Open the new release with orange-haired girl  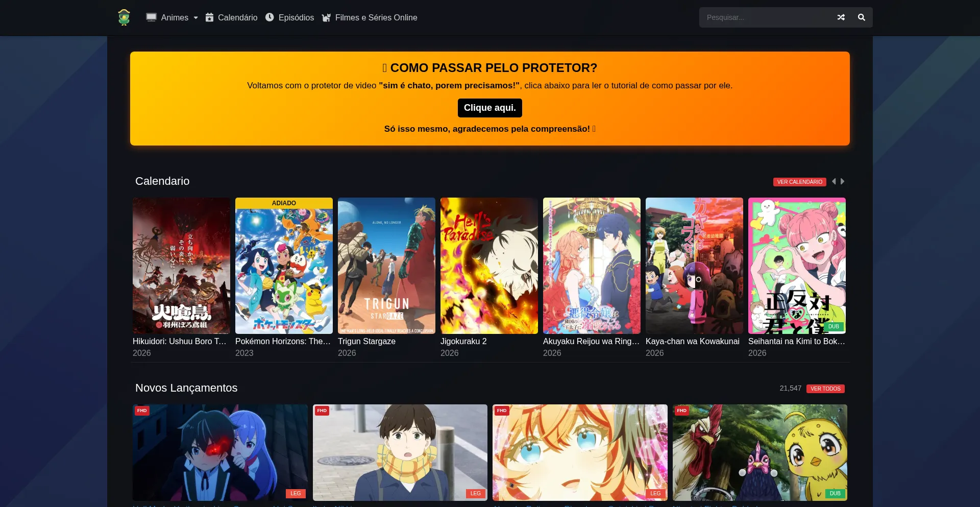pos(580,453)
